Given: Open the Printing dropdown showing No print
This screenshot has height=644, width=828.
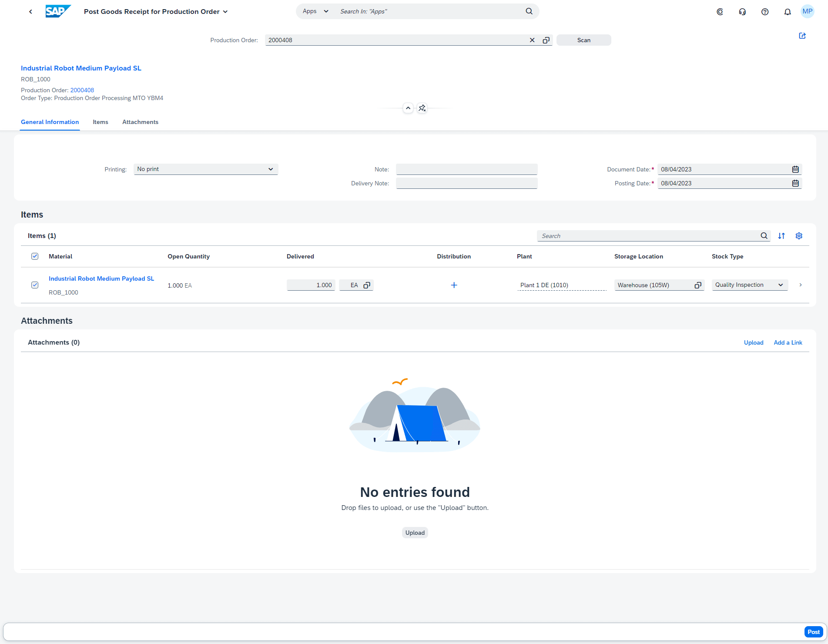Looking at the screenshot, I should (205, 169).
